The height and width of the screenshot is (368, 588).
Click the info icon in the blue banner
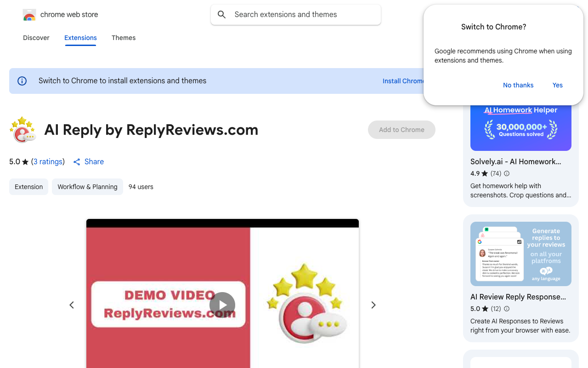pos(22,81)
